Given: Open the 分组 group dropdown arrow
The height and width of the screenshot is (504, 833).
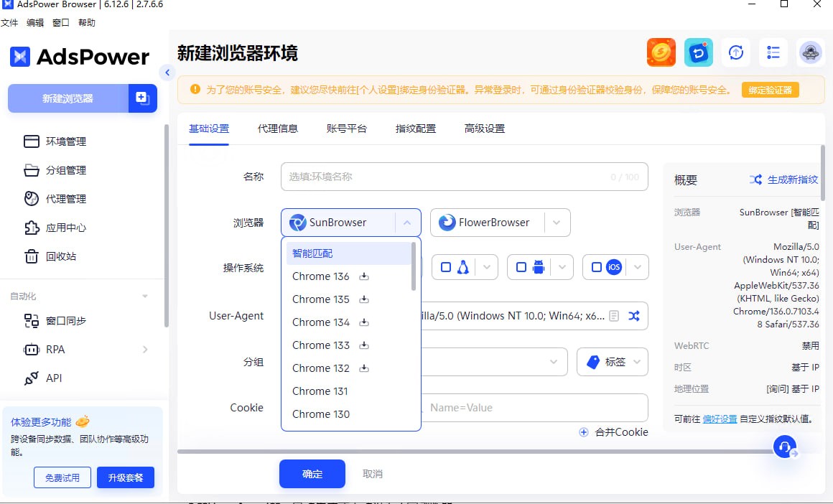Looking at the screenshot, I should point(554,362).
